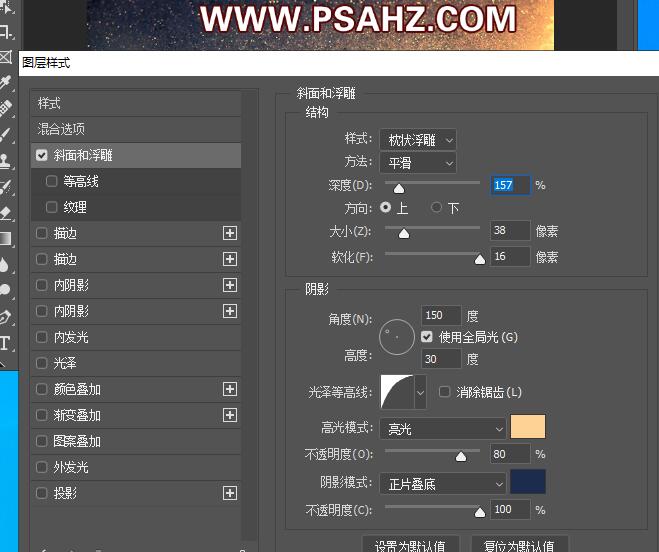Open the peach highlight color swatch

coord(528,426)
